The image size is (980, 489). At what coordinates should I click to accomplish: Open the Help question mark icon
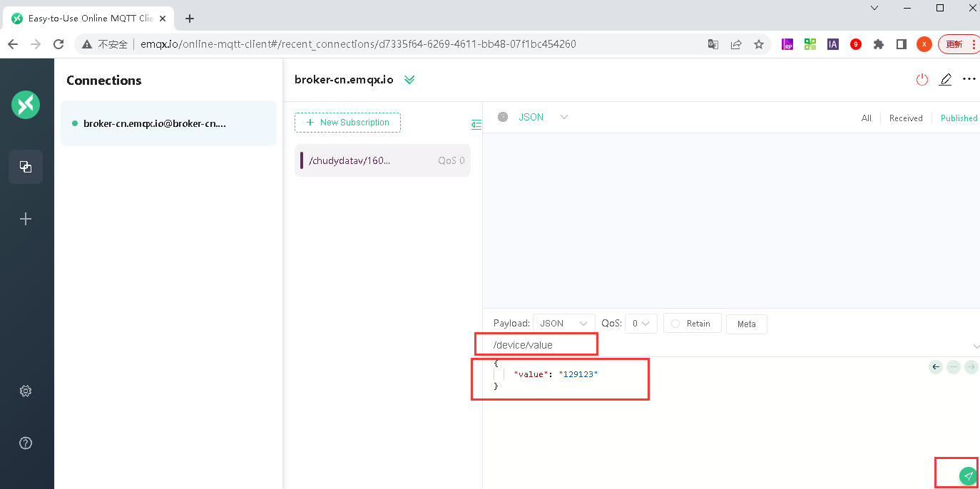point(26,443)
